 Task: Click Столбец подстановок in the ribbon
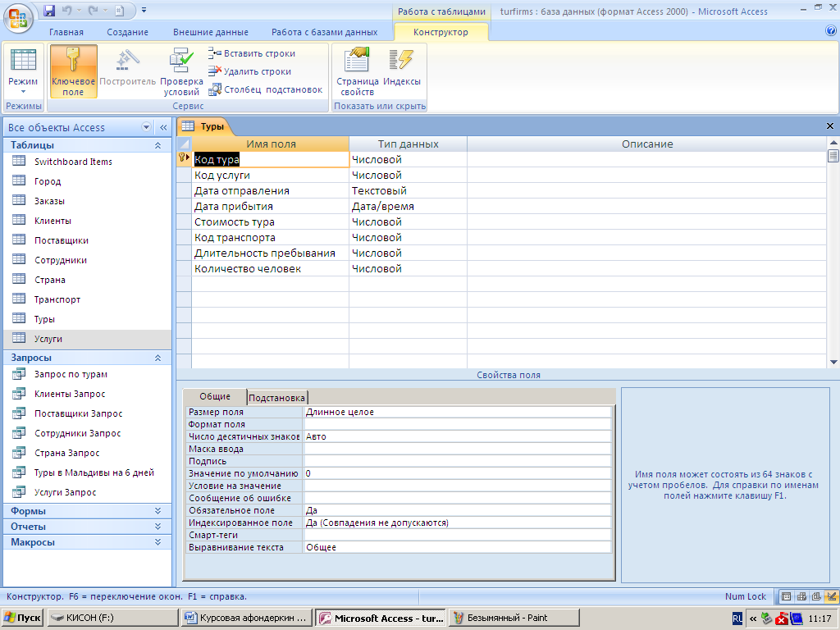point(265,89)
